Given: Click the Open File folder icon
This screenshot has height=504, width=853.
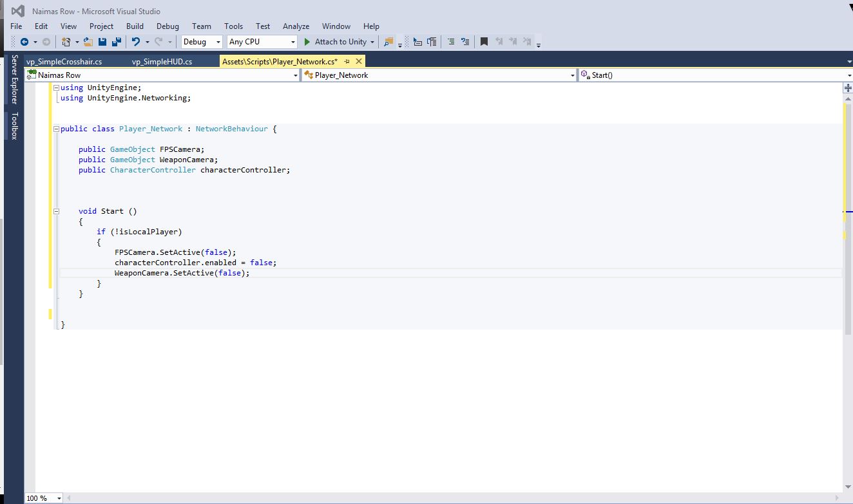Looking at the screenshot, I should pyautogui.click(x=88, y=42).
